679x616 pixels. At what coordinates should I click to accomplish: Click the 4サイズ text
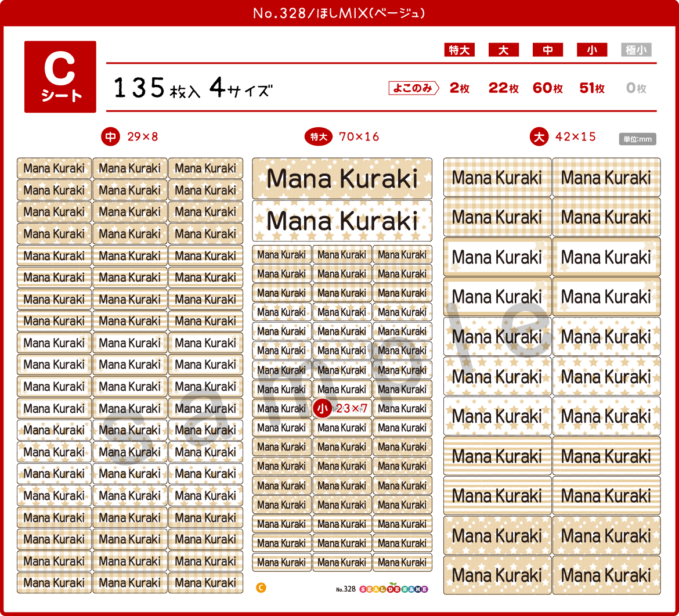241,88
